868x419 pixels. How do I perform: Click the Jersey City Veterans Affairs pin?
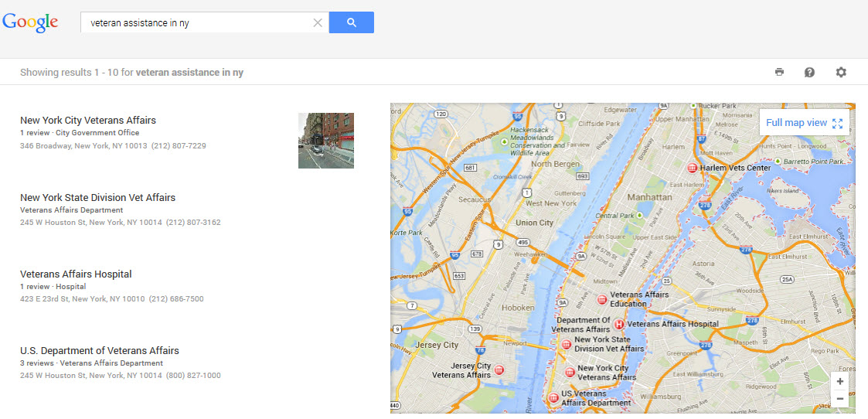(x=499, y=370)
